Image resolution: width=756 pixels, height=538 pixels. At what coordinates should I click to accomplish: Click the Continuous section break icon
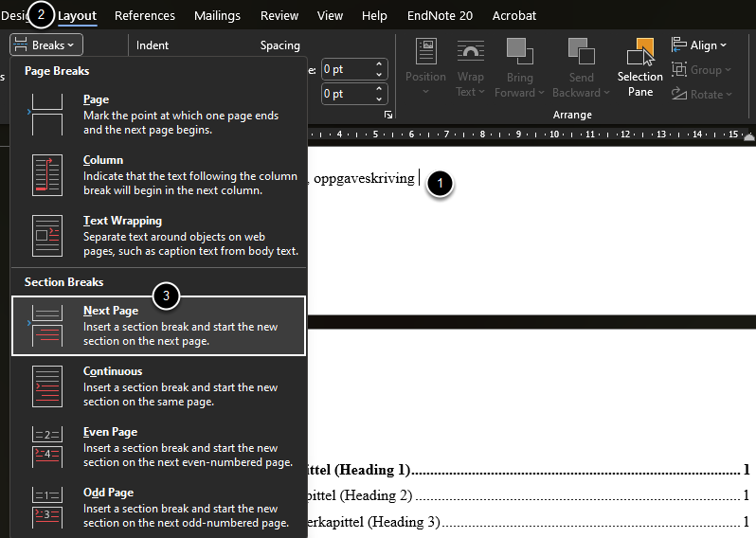[46, 386]
